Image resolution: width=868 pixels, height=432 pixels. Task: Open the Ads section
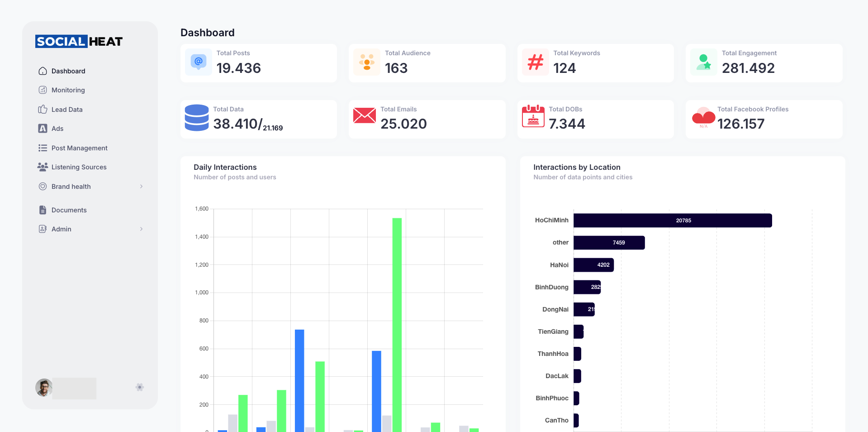point(57,129)
